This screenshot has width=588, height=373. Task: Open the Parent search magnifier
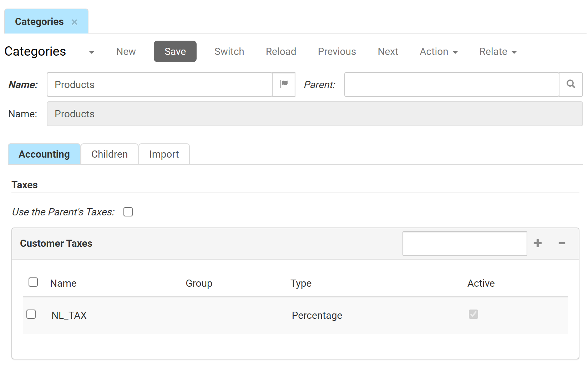(x=571, y=85)
